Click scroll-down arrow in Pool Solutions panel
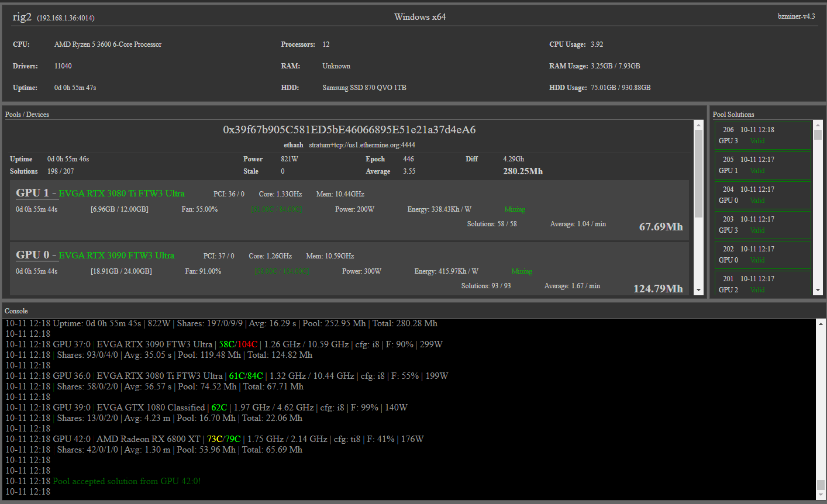Viewport: 827px width, 504px height. click(x=818, y=291)
